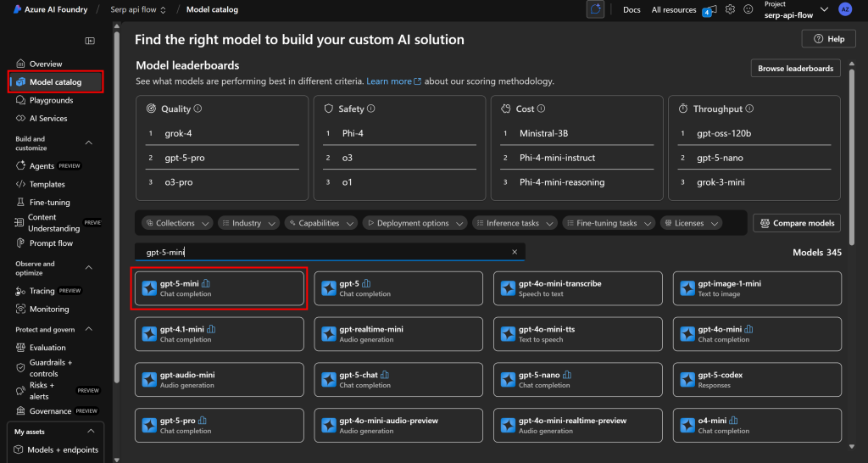
Task: Click the Browse leaderboards button
Action: coord(795,69)
